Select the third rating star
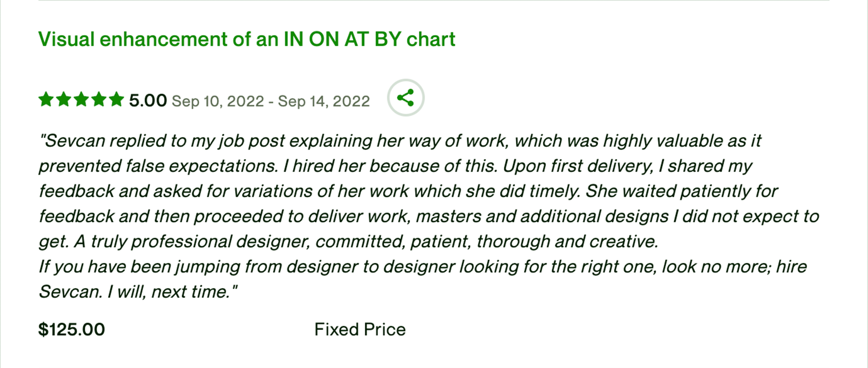The height and width of the screenshot is (368, 868). tap(81, 99)
